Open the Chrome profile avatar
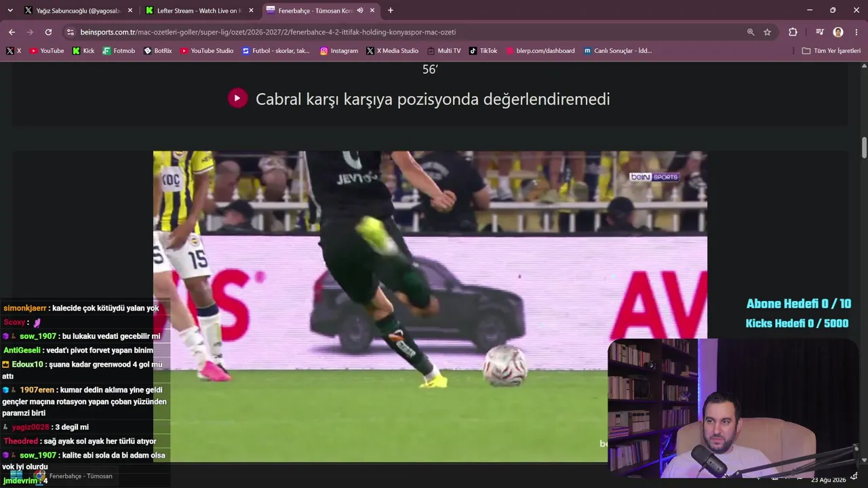Image resolution: width=868 pixels, height=488 pixels. tap(838, 32)
